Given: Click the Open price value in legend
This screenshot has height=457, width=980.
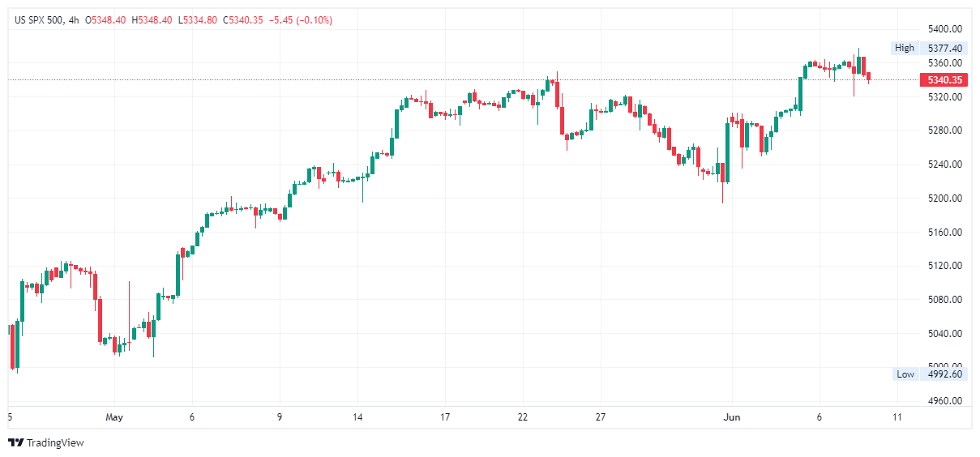Looking at the screenshot, I should click(x=107, y=19).
